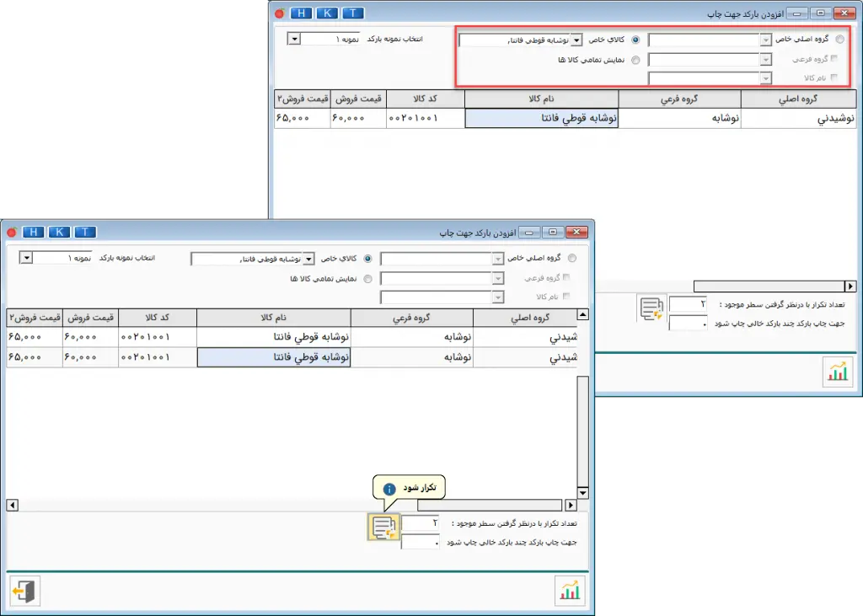This screenshot has height=616, width=863.
Task: Click the blue info icon in تکرار شود balloon
Action: [389, 489]
